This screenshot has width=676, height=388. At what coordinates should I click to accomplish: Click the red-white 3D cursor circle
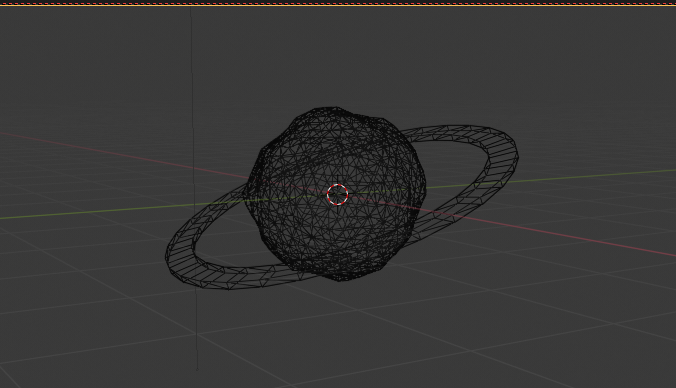point(338,194)
